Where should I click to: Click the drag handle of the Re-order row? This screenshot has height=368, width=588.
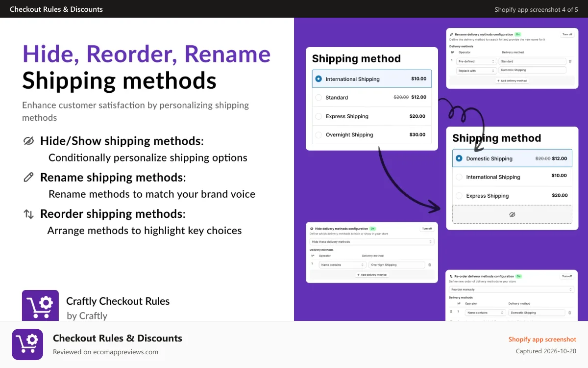pyautogui.click(x=451, y=312)
